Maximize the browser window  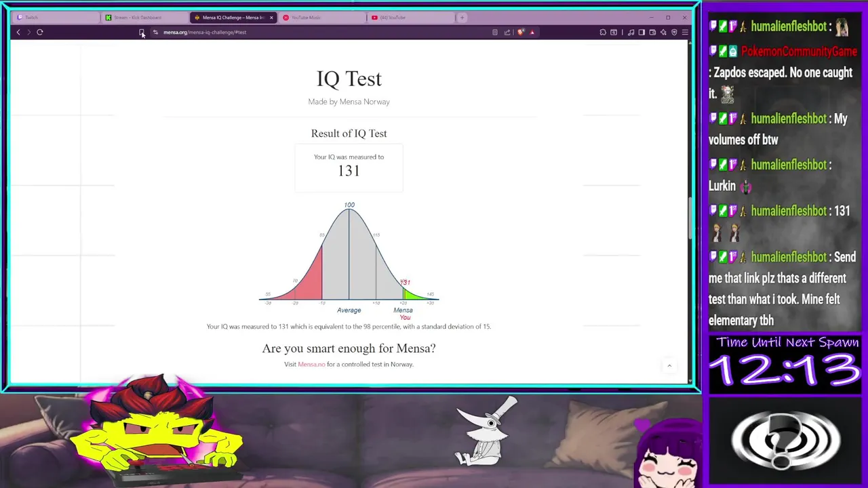pos(668,18)
